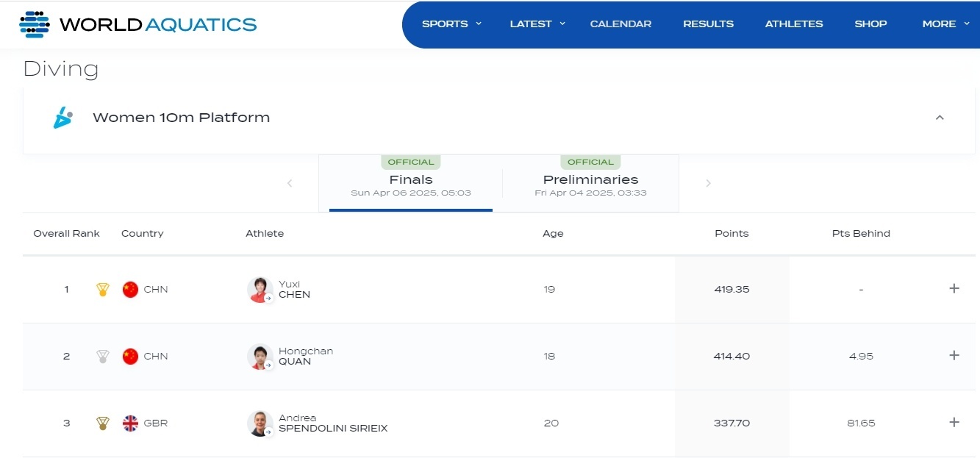Expand Andrea Spendolini Sirieix's result details
The height and width of the screenshot is (458, 980).
pos(954,423)
